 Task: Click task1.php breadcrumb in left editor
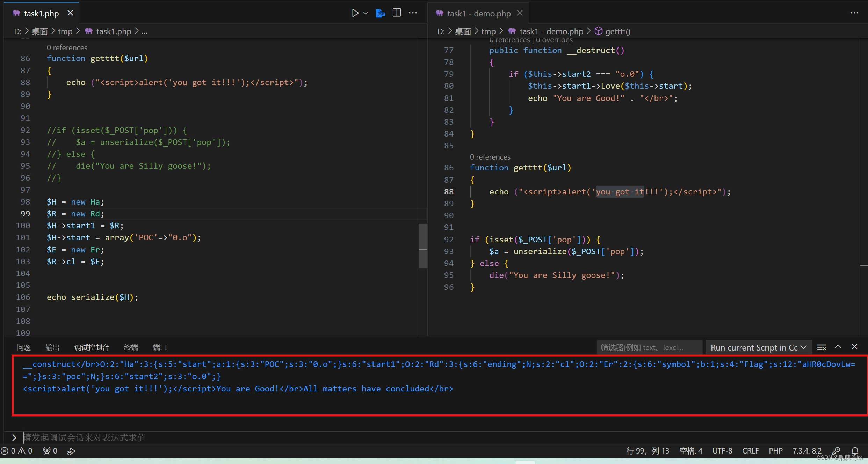(114, 31)
